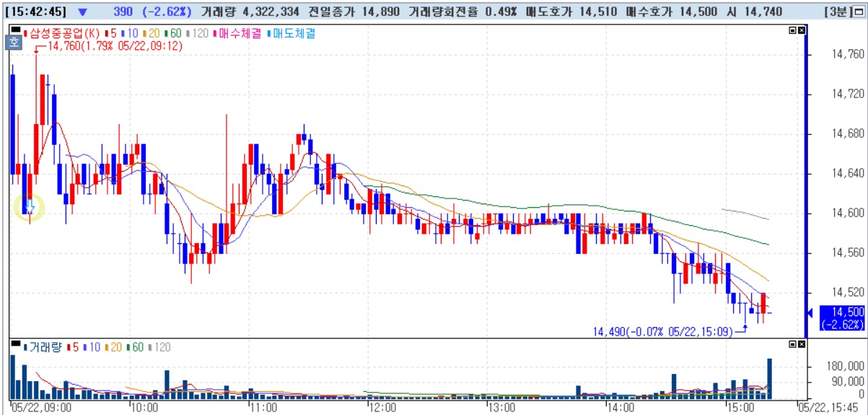Toggle the 5-period moving average in price legend

(x=111, y=33)
